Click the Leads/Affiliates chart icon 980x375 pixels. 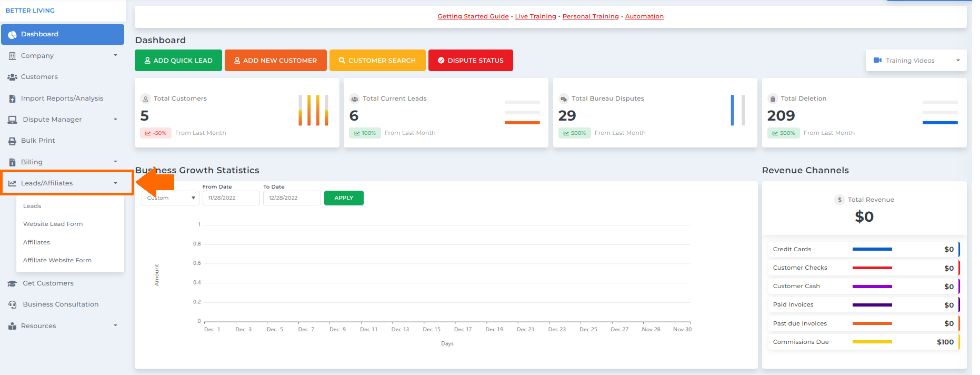(x=12, y=183)
